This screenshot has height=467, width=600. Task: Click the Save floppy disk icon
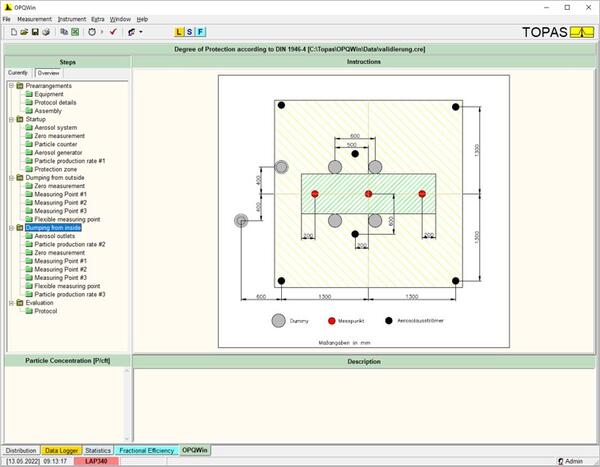(35, 32)
